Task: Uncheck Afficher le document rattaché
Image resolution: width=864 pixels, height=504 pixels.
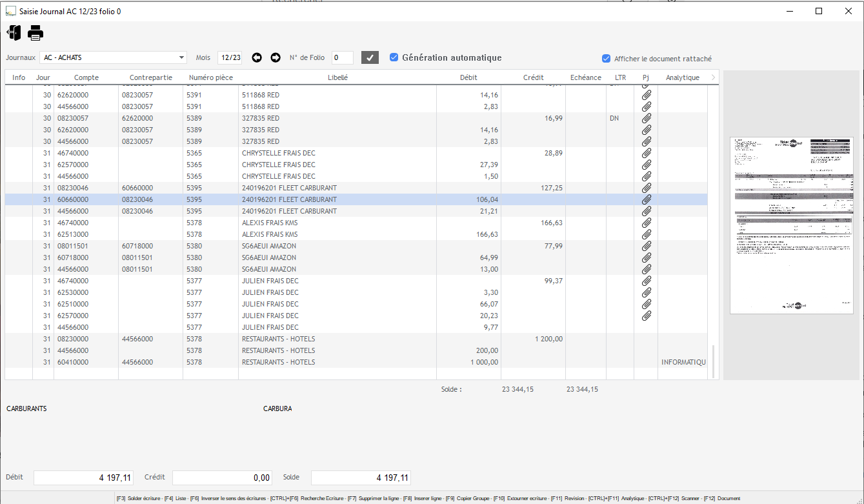Action: click(x=606, y=59)
